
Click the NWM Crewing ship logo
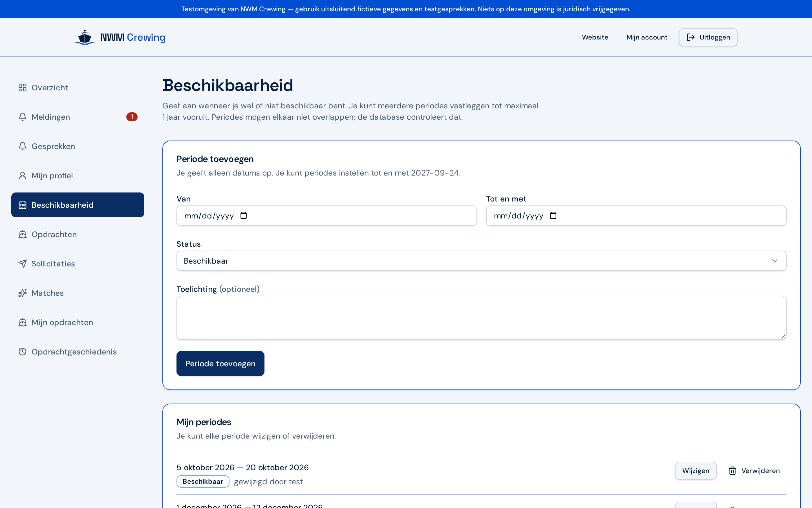[85, 37]
